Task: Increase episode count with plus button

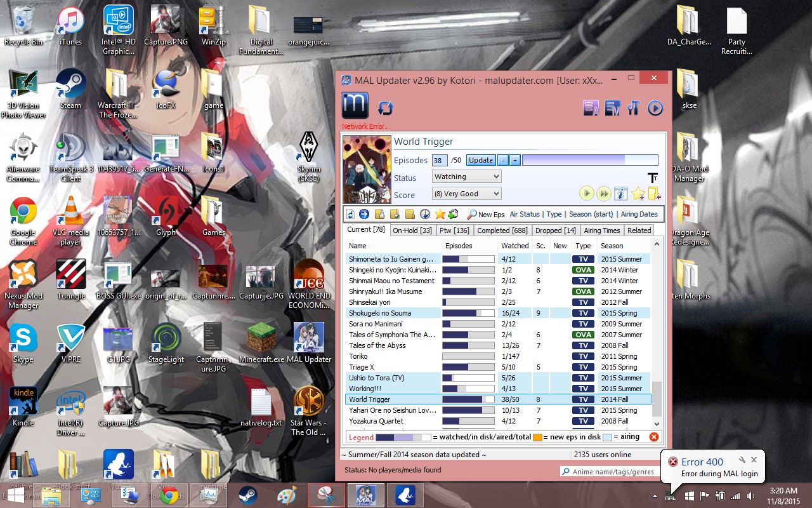Action: click(x=515, y=160)
